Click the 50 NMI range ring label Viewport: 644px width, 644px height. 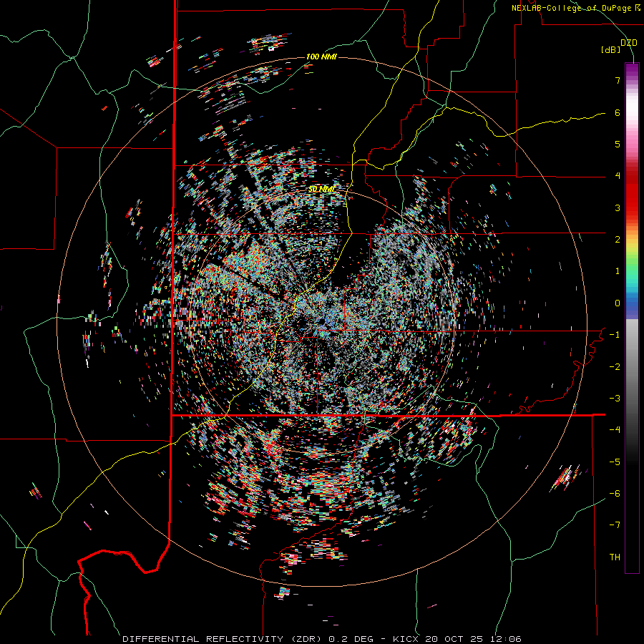321,189
